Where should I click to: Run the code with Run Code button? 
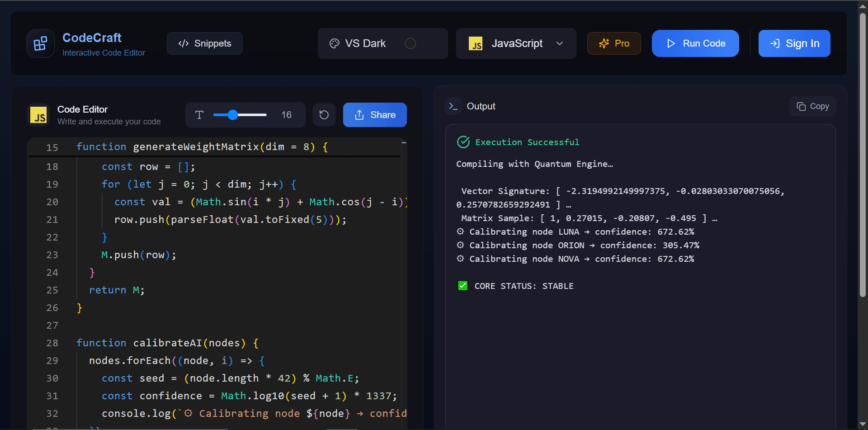[x=695, y=43]
